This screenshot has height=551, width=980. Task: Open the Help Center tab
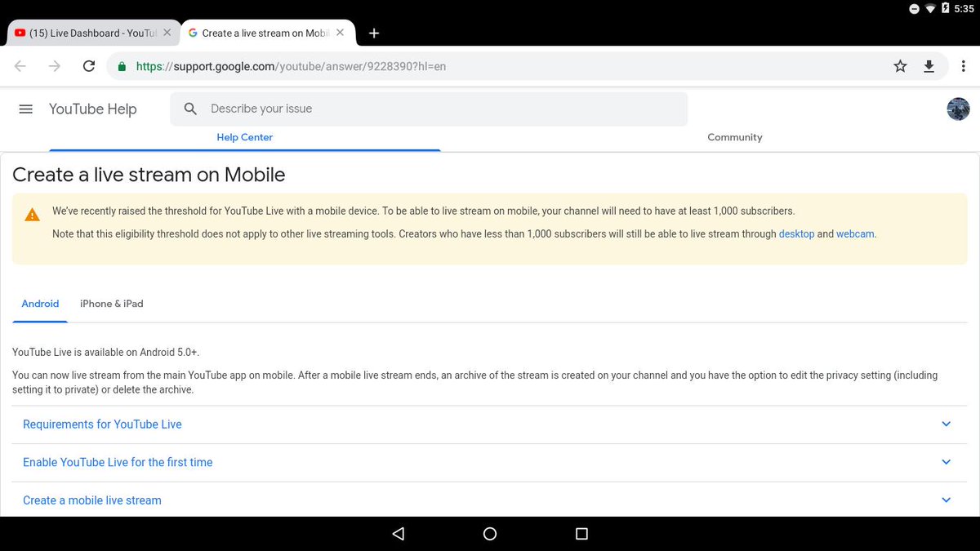(x=245, y=137)
